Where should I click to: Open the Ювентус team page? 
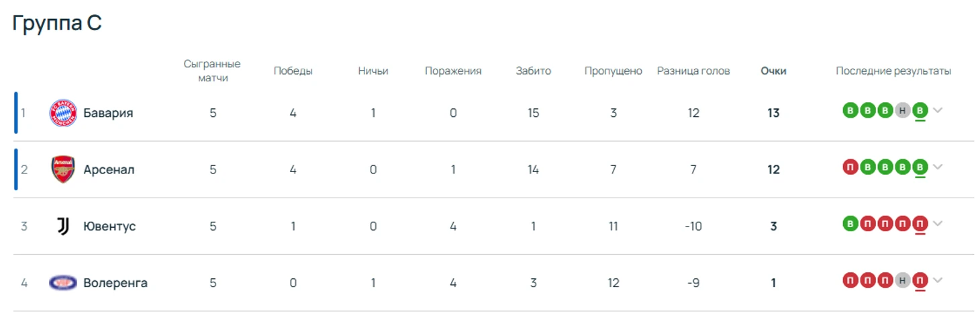pos(109,226)
